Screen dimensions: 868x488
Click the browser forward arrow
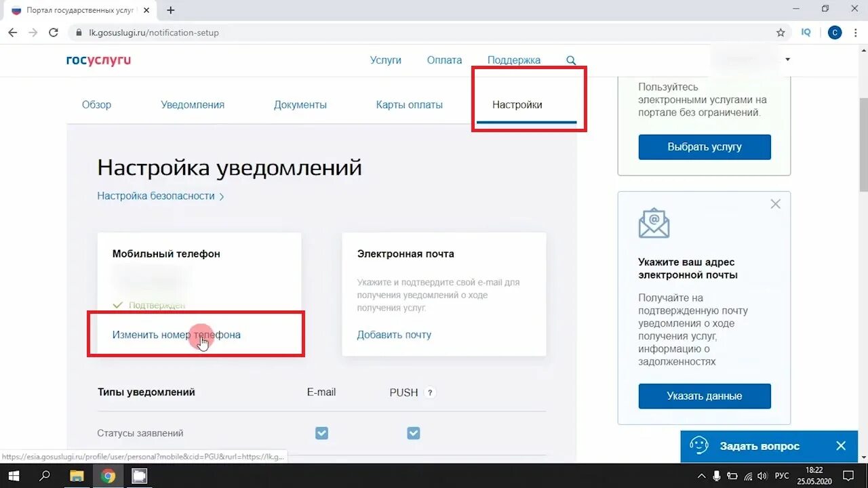click(x=33, y=33)
